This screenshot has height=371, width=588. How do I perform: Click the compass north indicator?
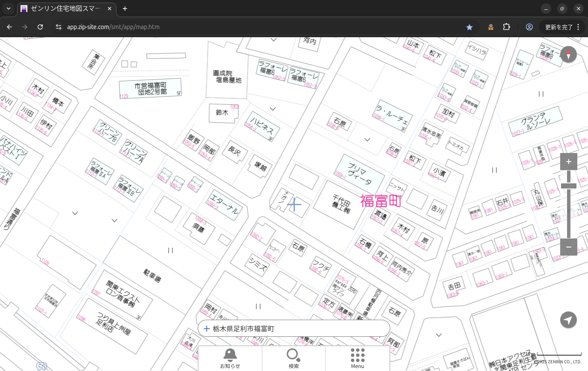568,54
